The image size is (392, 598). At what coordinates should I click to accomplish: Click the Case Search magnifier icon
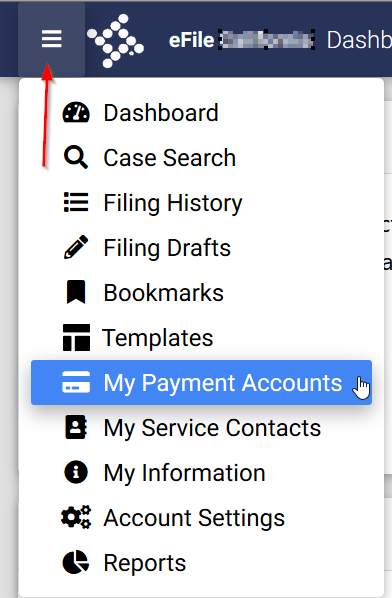coord(76,157)
